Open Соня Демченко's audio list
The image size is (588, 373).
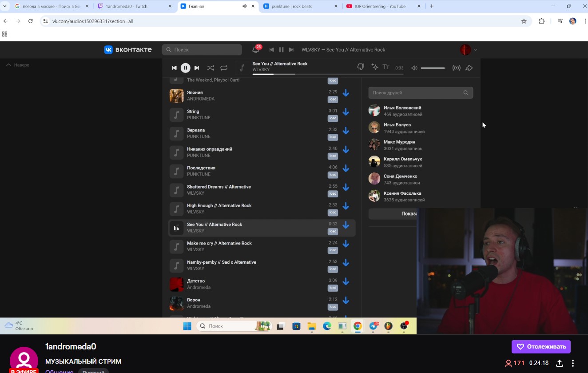(421, 179)
